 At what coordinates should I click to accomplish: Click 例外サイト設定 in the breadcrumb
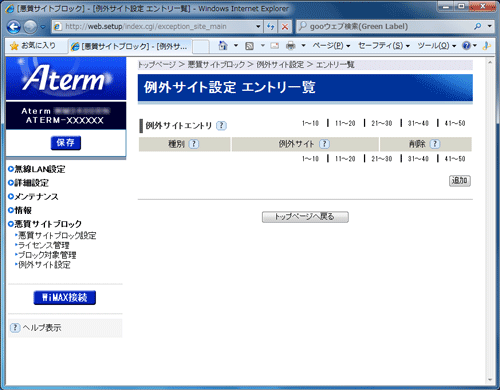(280, 65)
